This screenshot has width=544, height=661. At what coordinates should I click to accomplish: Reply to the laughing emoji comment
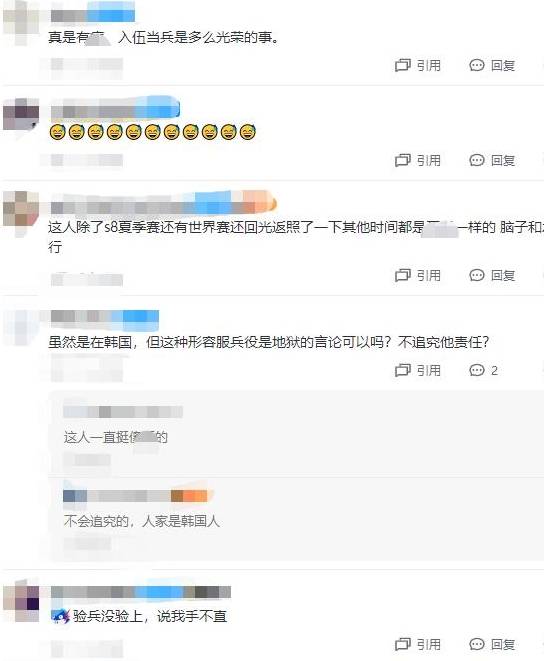(x=492, y=160)
